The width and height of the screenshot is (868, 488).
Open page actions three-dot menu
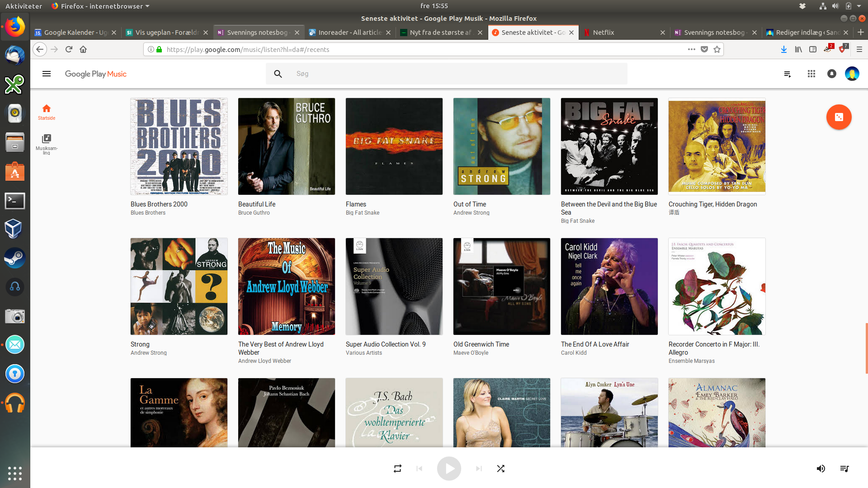point(692,49)
